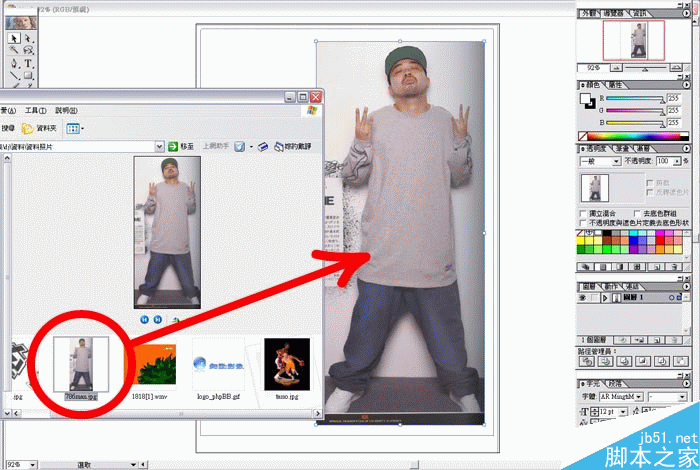Open Navigator panel flyout menu arrow
This screenshot has width=700, height=470.
click(x=686, y=13)
